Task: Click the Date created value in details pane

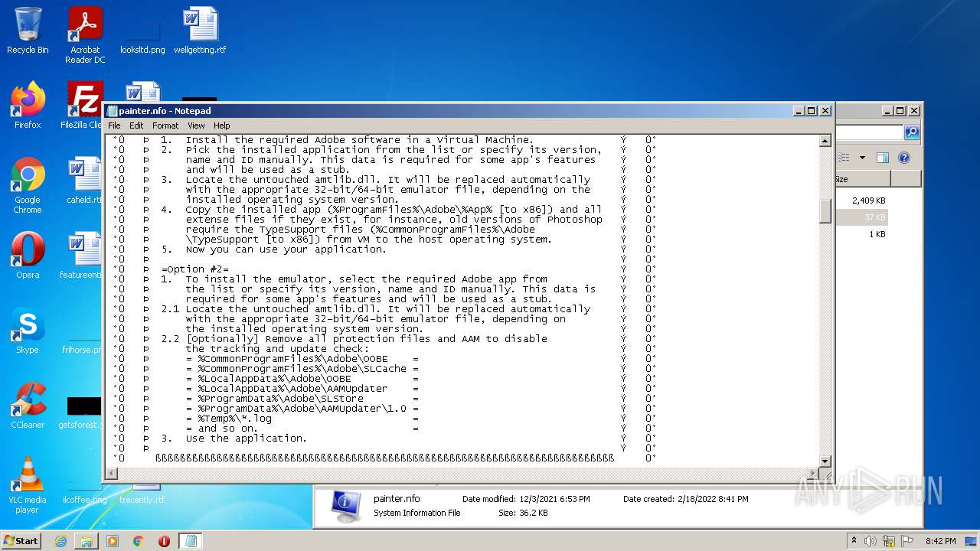Action: 713,499
